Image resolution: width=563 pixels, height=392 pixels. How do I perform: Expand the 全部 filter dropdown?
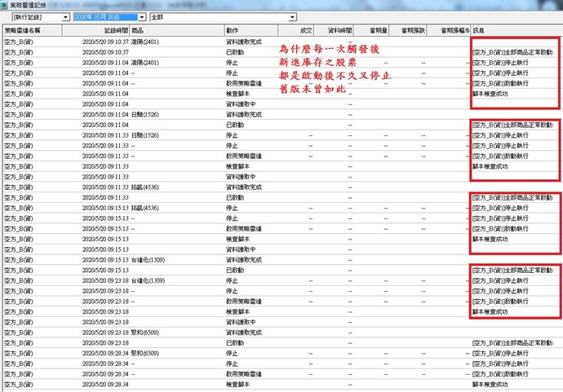pyautogui.click(x=292, y=16)
